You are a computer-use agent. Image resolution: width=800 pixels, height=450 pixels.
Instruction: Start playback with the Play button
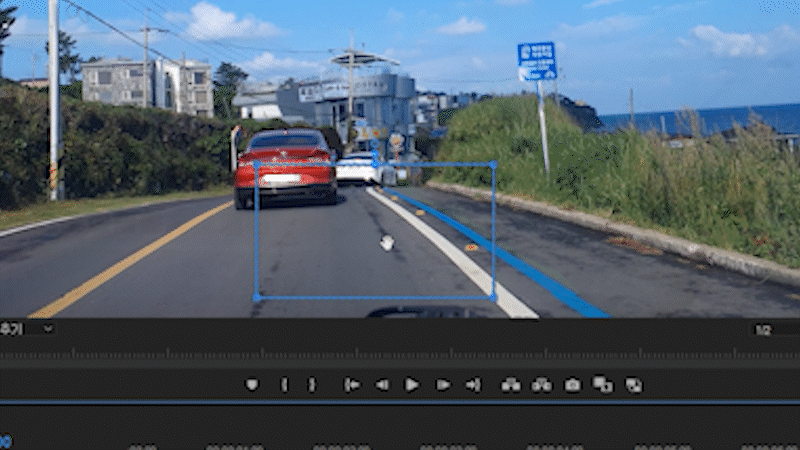click(x=412, y=385)
